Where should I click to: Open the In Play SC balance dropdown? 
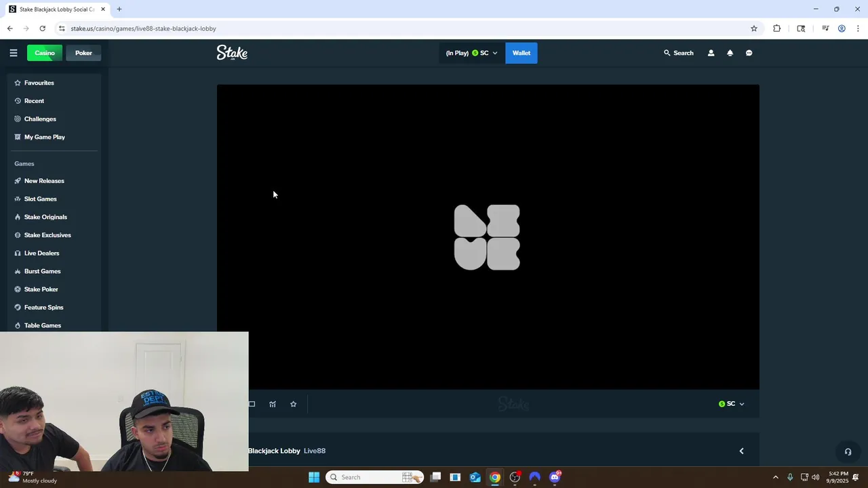click(472, 53)
